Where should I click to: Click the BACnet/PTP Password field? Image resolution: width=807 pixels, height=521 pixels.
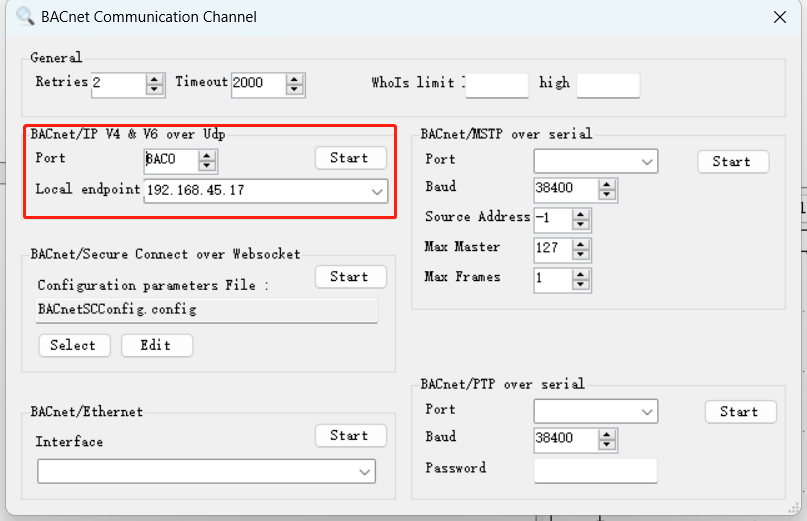click(x=595, y=470)
